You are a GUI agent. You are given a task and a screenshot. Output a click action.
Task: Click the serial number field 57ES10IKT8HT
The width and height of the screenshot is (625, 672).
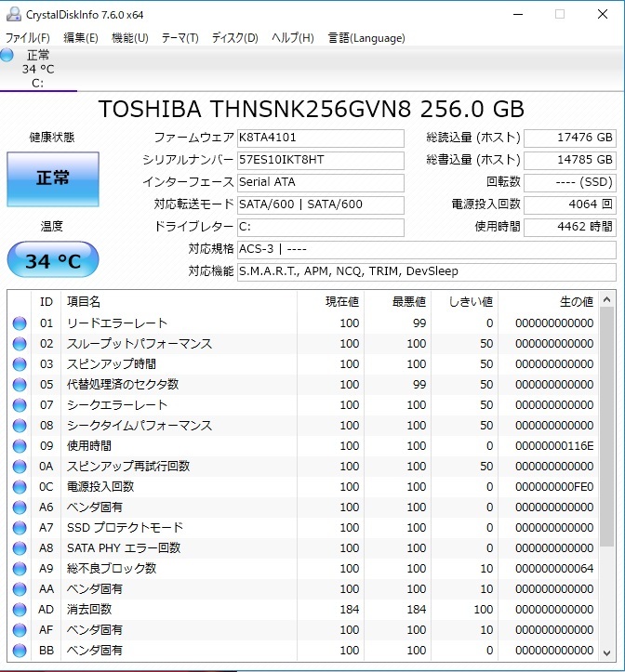tap(321, 160)
